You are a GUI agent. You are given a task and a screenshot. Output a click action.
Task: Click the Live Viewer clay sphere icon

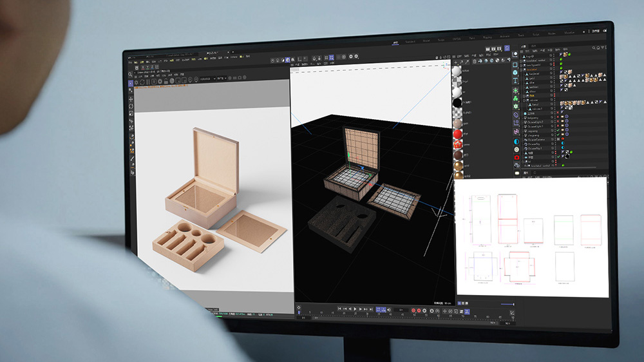click(x=172, y=81)
